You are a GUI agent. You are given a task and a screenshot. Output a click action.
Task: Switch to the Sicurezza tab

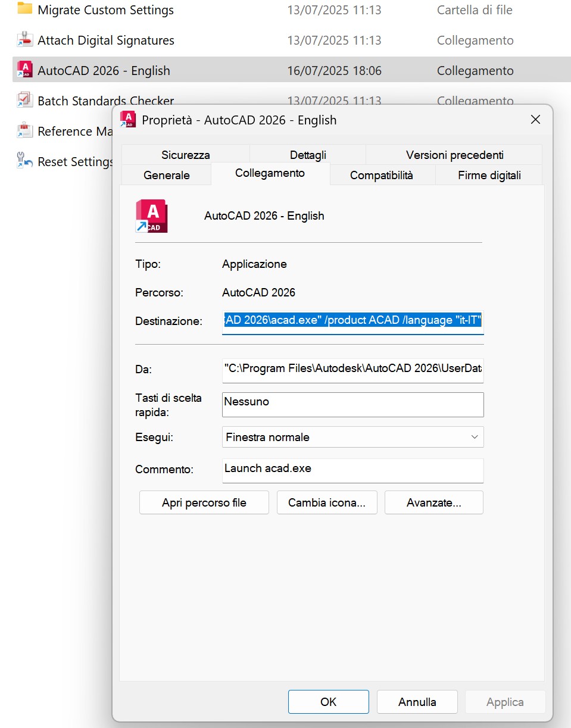tap(186, 155)
